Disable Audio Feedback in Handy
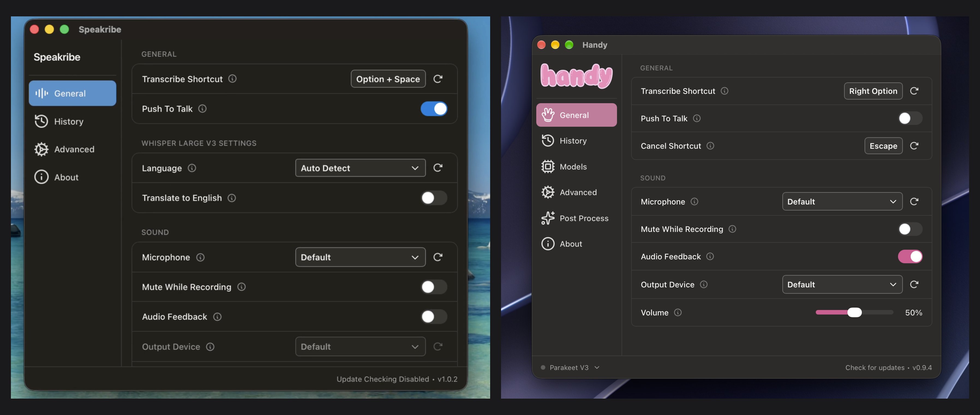This screenshot has height=415, width=980. click(x=910, y=257)
